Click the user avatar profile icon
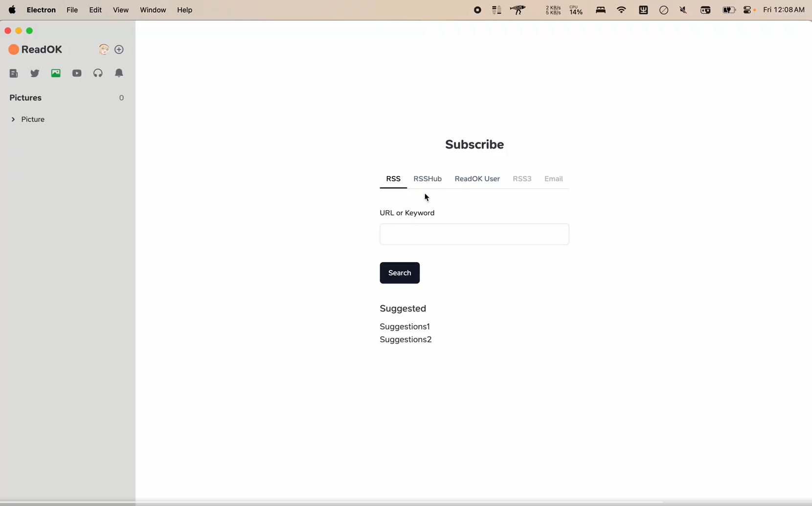 103,49
